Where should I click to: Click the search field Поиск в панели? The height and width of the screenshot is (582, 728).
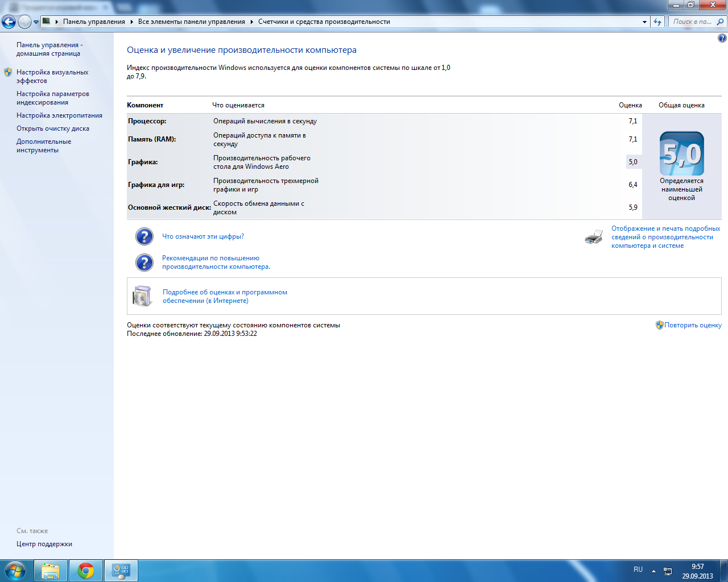point(692,22)
